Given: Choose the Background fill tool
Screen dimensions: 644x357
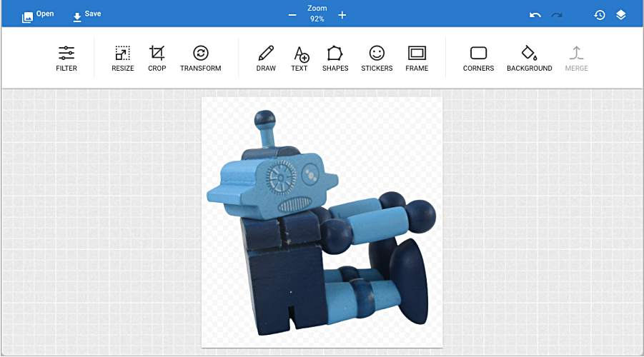Looking at the screenshot, I should (530, 59).
